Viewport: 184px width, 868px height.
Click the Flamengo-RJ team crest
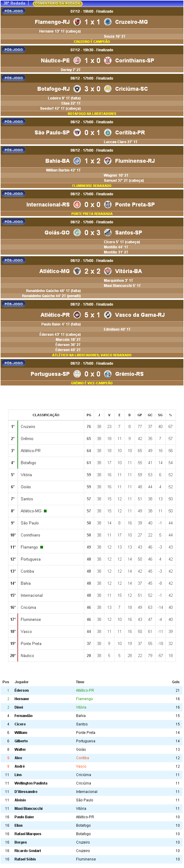pyautogui.click(x=77, y=22)
